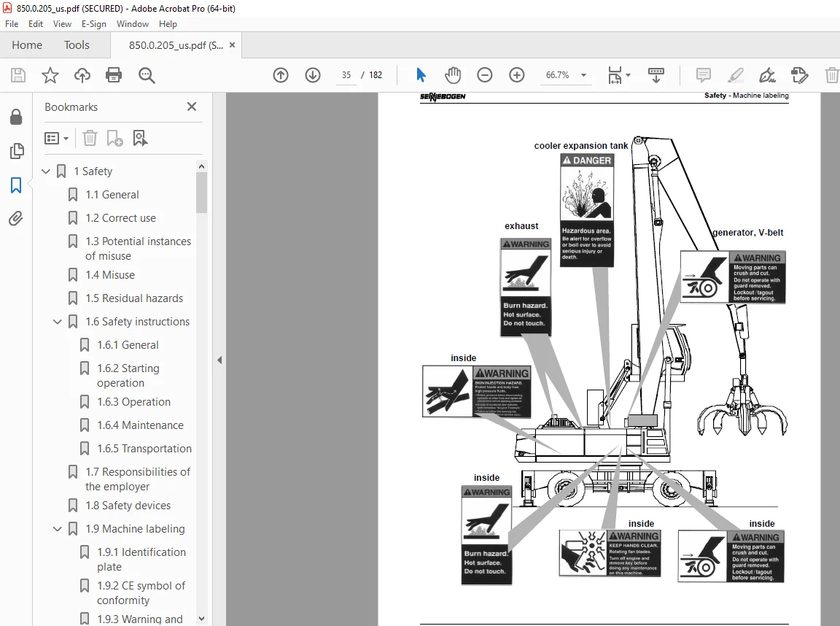Viewport: 840px width, 626px height.
Task: Click bookmarks scrollbar down arrow
Action: point(201,619)
